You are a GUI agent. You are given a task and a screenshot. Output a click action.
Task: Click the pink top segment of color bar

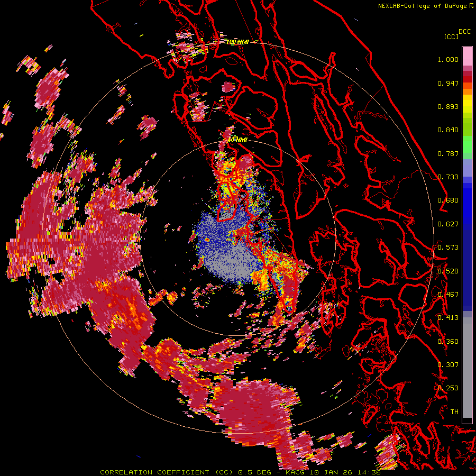467,56
